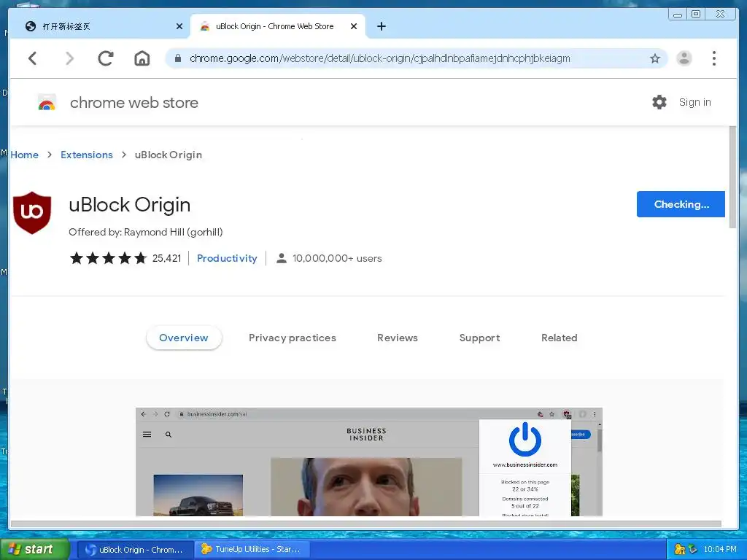Click the Chrome Web Store rainbow logo
The image size is (747, 560).
tap(47, 102)
